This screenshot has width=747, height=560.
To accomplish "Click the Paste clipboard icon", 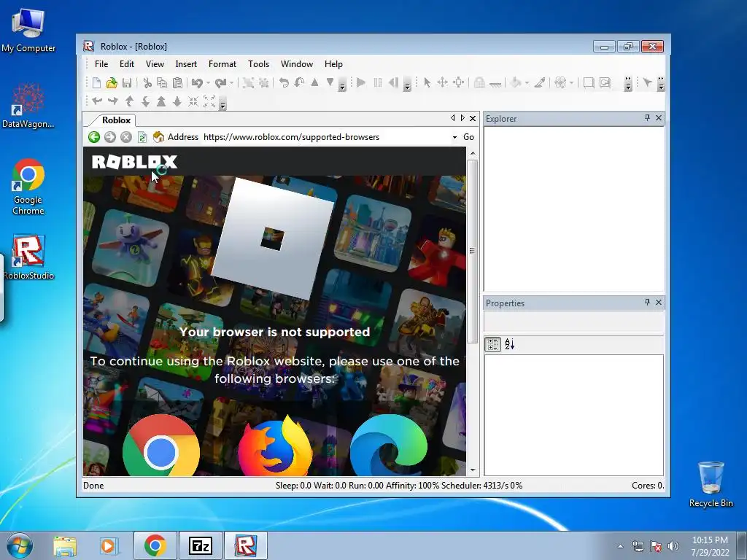I will (178, 83).
